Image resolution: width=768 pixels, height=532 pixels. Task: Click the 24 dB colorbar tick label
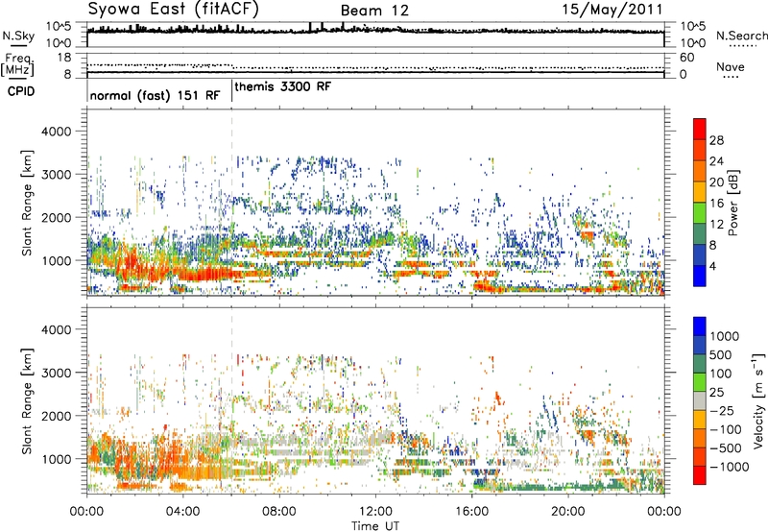[716, 161]
